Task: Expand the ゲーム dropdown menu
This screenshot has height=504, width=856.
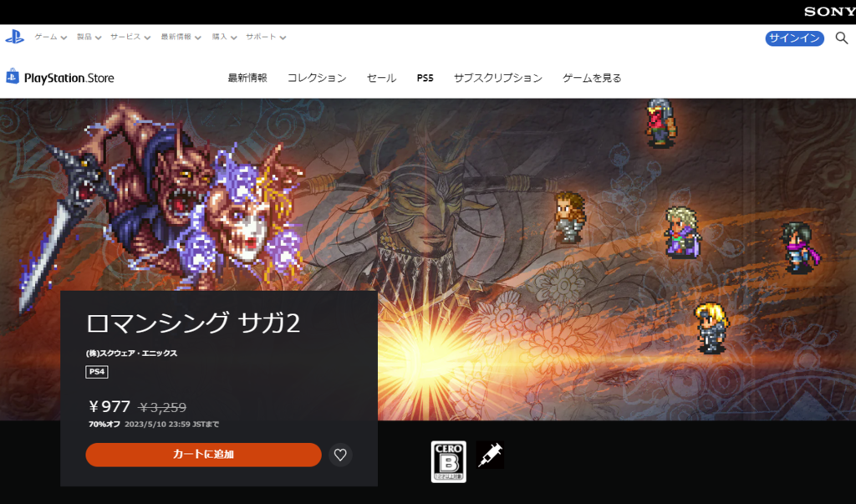Action: (x=51, y=37)
